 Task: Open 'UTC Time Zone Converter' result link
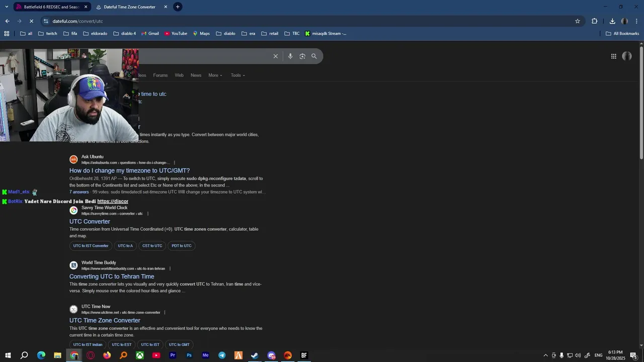click(x=105, y=321)
